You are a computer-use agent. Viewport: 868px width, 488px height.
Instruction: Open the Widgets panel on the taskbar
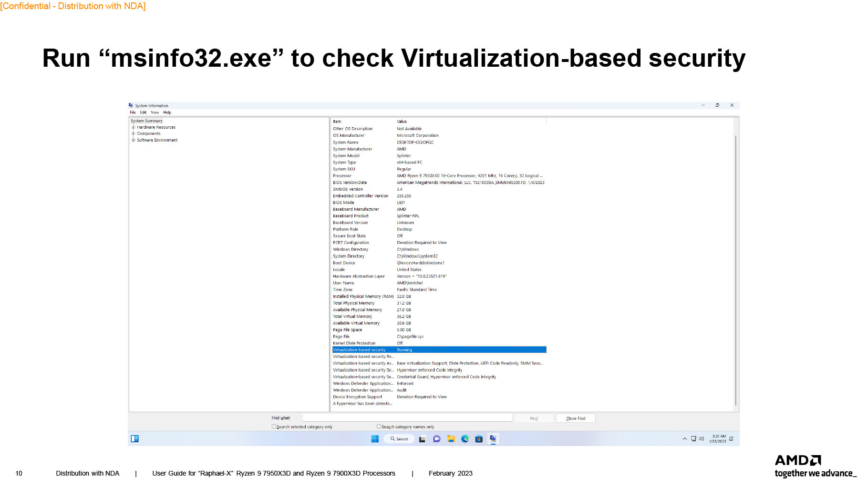(135, 439)
